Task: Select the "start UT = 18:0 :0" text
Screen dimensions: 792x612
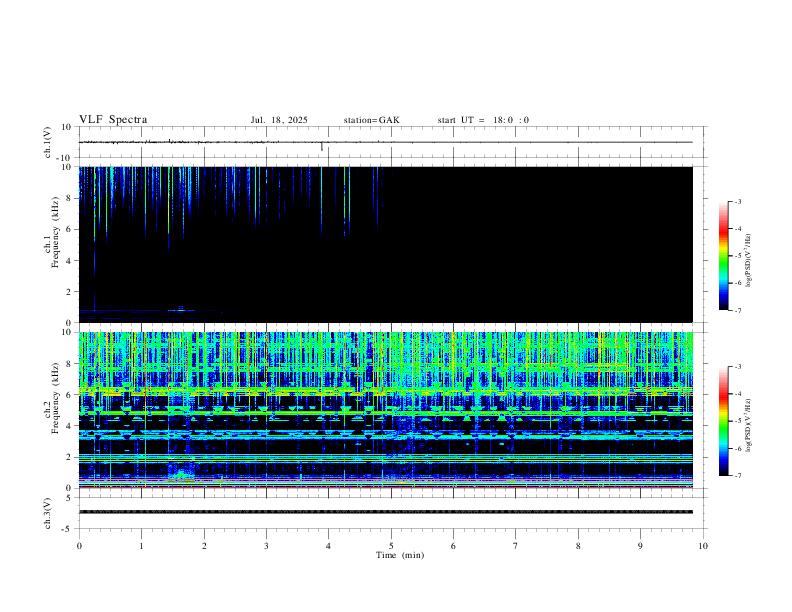Action: (483, 120)
